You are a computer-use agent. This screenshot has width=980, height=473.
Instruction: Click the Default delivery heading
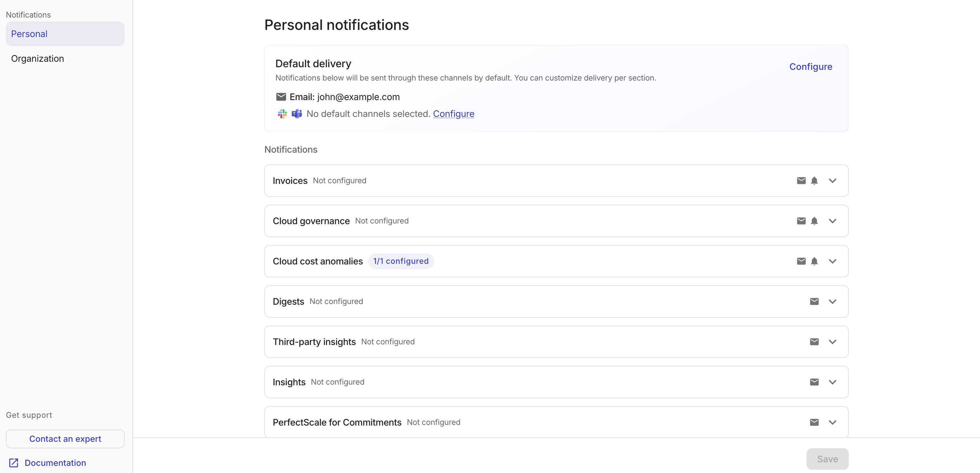[x=313, y=64]
